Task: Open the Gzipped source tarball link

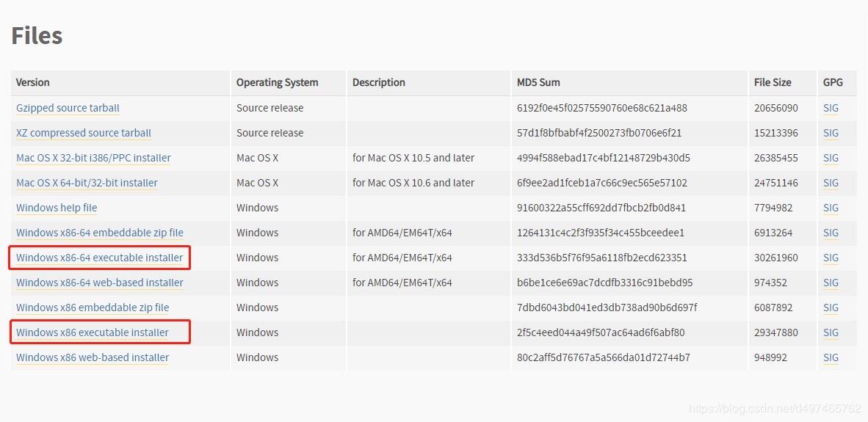Action: pyautogui.click(x=68, y=108)
